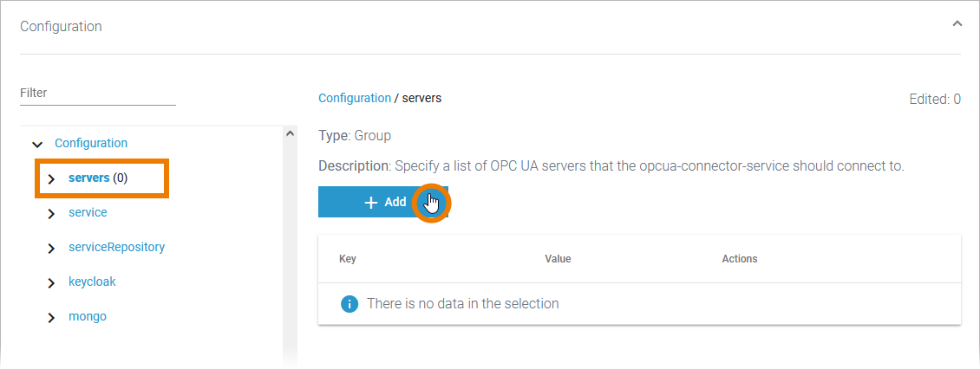Click the plus icon on Add
The image size is (980, 369).
[x=370, y=202]
